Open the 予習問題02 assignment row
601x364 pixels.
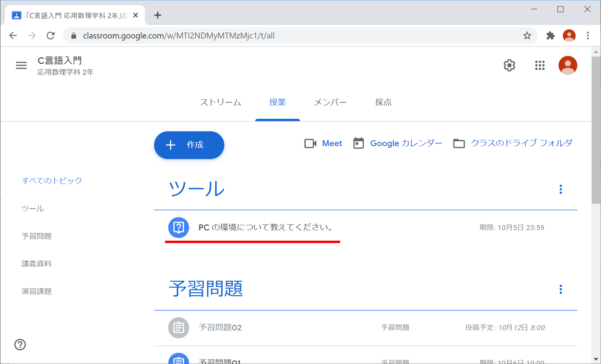(x=365, y=328)
